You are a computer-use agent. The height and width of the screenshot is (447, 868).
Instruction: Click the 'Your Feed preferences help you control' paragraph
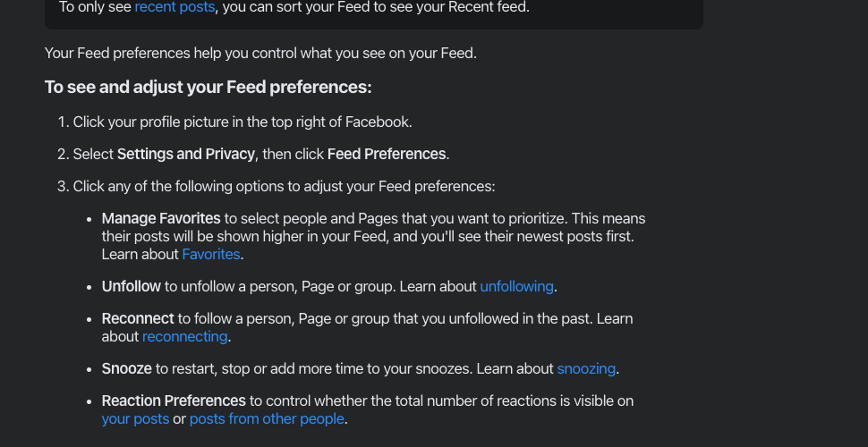(260, 54)
